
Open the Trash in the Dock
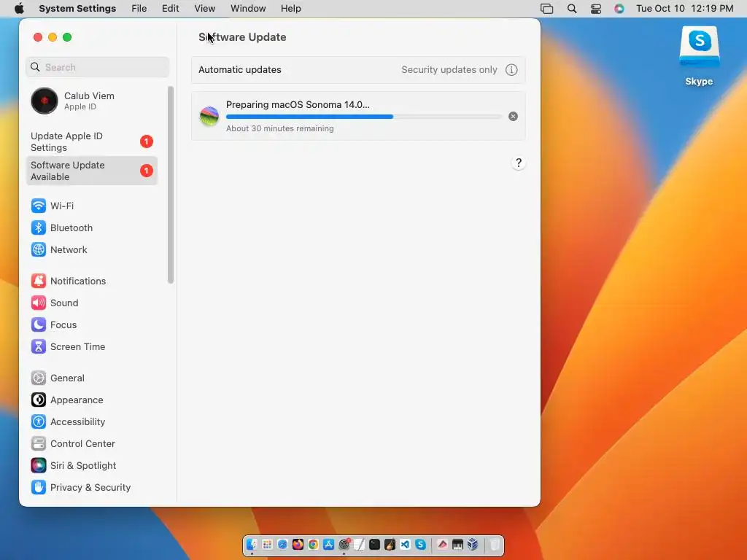(x=495, y=544)
